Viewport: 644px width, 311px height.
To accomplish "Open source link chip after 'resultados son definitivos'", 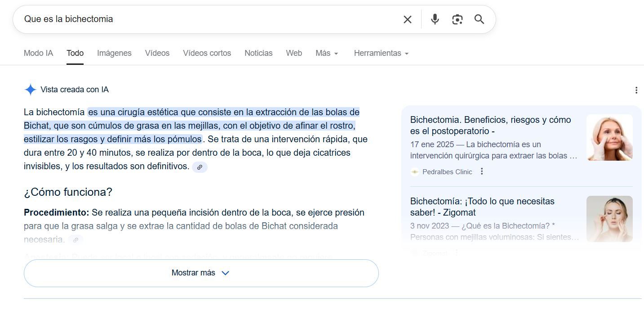I will click(200, 167).
